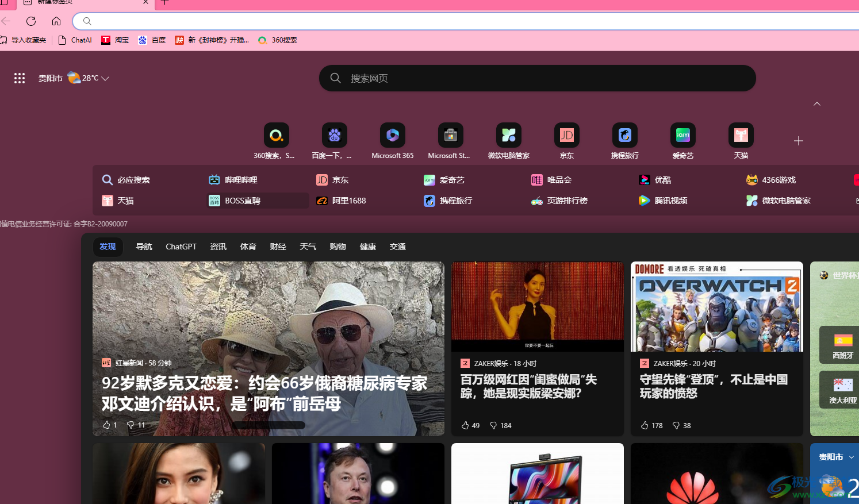Go to the home page via the house icon
Viewport: 859px width, 504px height.
tap(56, 21)
